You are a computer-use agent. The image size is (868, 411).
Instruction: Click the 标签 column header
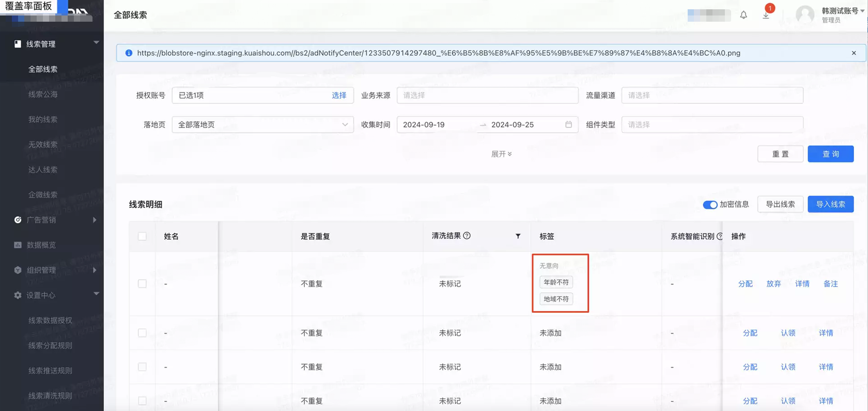pyautogui.click(x=547, y=236)
